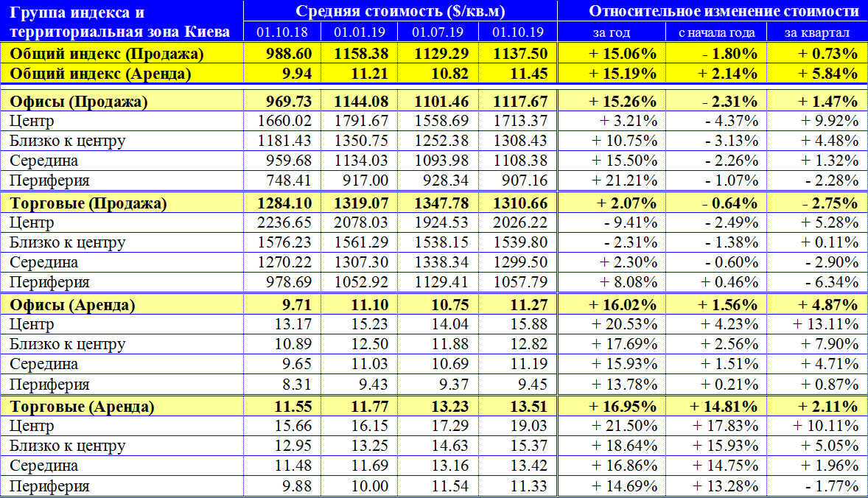Image resolution: width=868 pixels, height=498 pixels.
Task: Click the cell with value 13.51
Action: pos(528,407)
